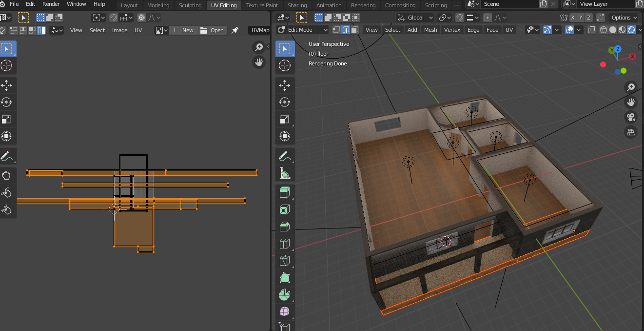The width and height of the screenshot is (644, 331).
Task: Toggle X-ray display in 3D viewport
Action: [x=591, y=30]
